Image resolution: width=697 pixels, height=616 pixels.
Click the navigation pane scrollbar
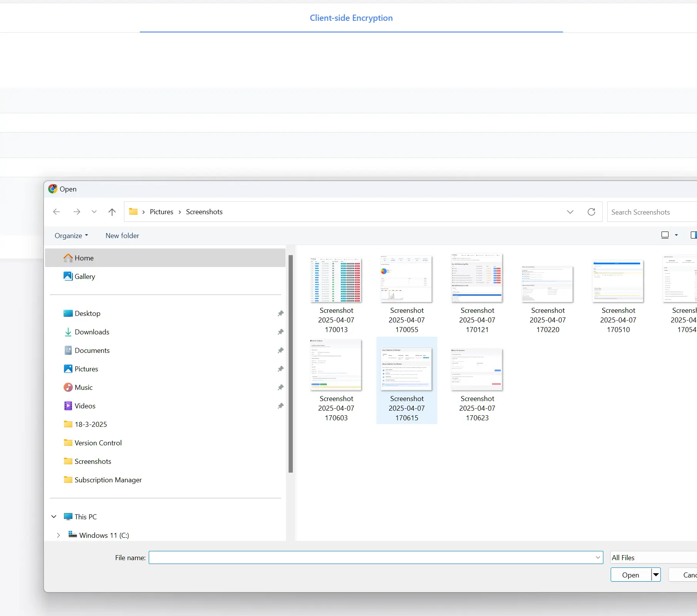pos(291,363)
